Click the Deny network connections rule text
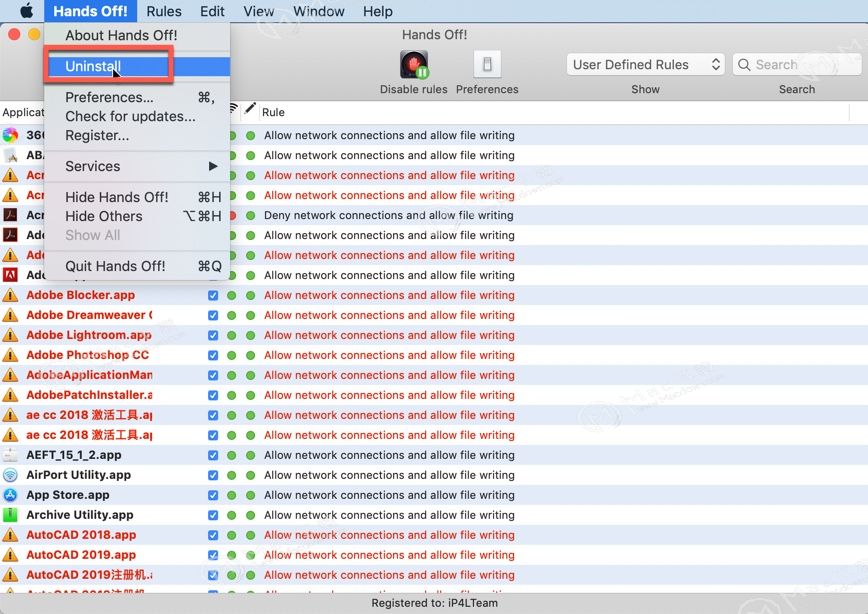868x614 pixels. [389, 215]
